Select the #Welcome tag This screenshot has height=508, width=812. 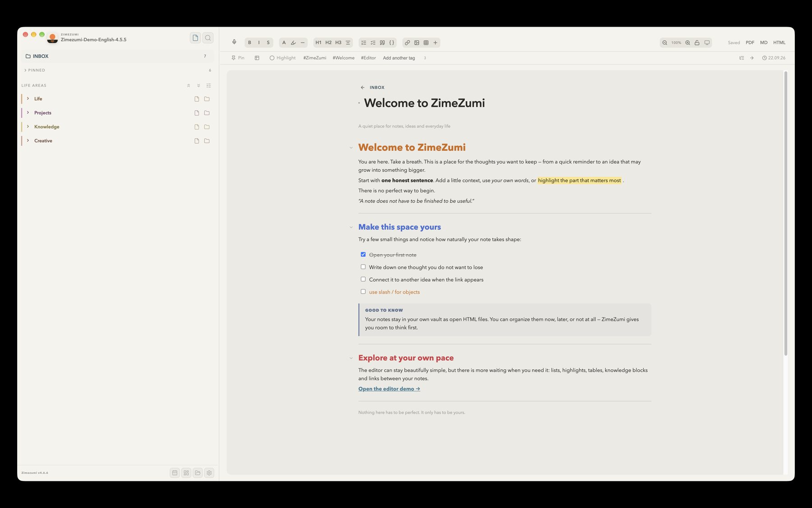343,58
